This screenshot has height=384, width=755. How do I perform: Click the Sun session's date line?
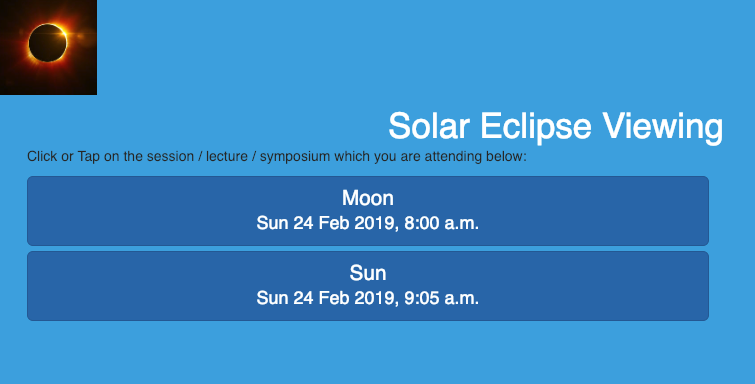(x=368, y=298)
